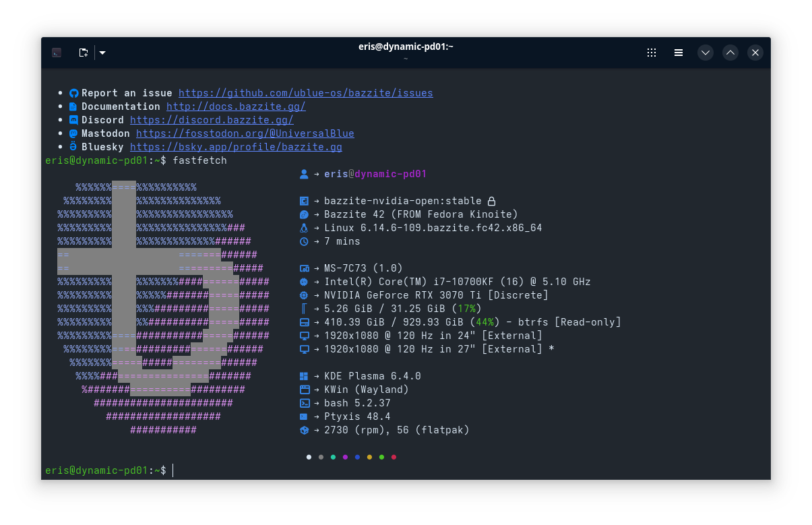812x525 pixels.
Task: Open the discord.bazzite.gg link
Action: tap(212, 120)
